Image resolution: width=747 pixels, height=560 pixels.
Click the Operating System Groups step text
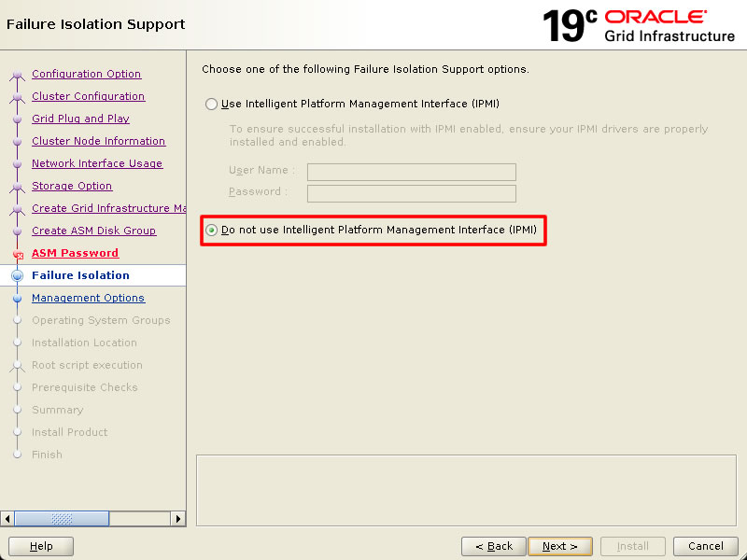point(101,320)
